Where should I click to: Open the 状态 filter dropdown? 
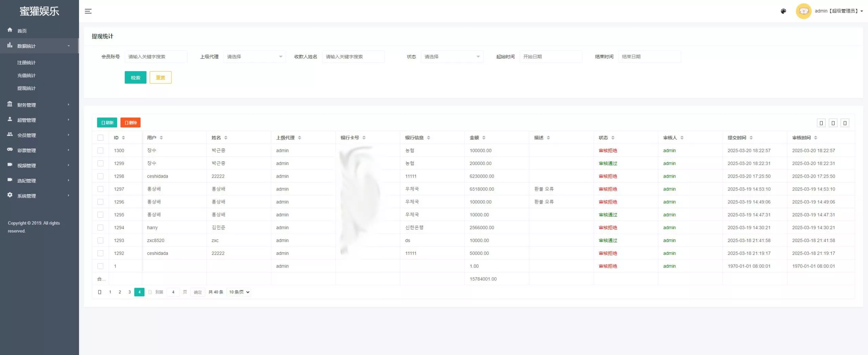tap(452, 57)
